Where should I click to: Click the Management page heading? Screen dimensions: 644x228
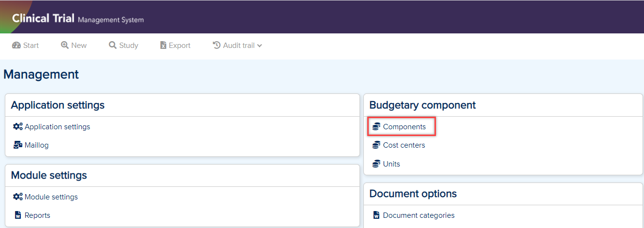pos(41,75)
